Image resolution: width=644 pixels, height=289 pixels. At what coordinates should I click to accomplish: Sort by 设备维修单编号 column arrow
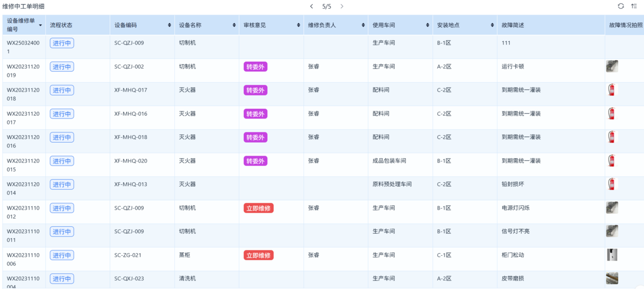pos(40,25)
